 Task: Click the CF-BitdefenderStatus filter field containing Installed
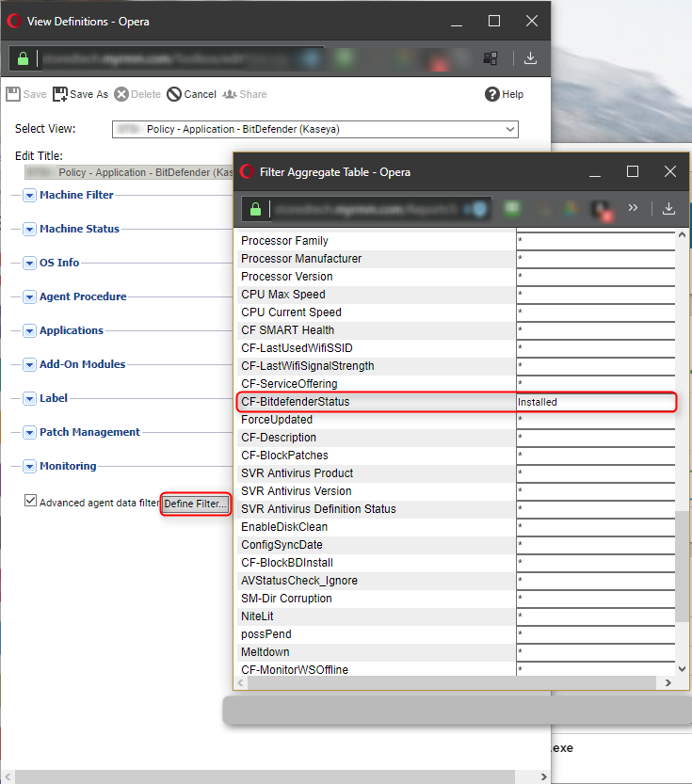point(596,402)
